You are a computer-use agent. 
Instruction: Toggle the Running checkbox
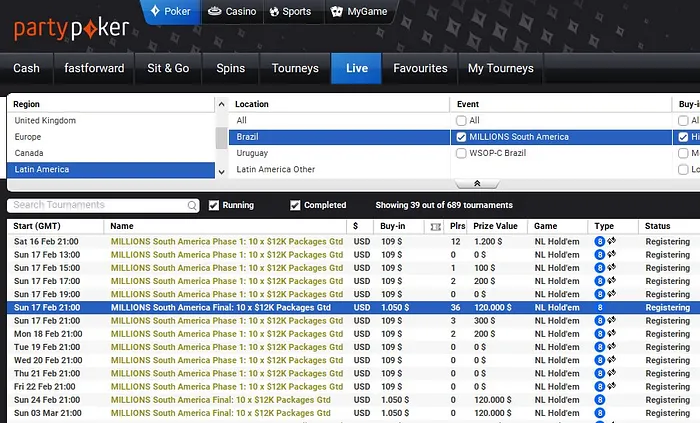coord(214,205)
